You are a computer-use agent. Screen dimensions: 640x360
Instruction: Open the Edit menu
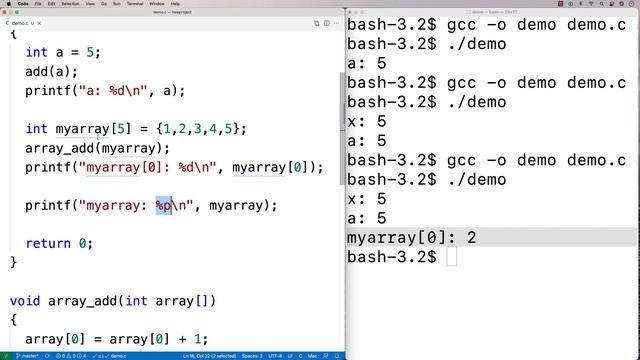click(51, 4)
